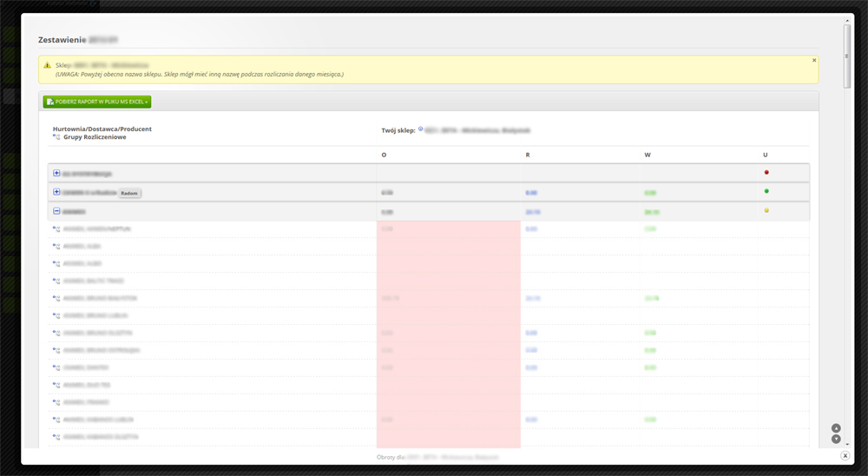The image size is (868, 476).
Task: Close the report overlay with circled X
Action: click(845, 455)
